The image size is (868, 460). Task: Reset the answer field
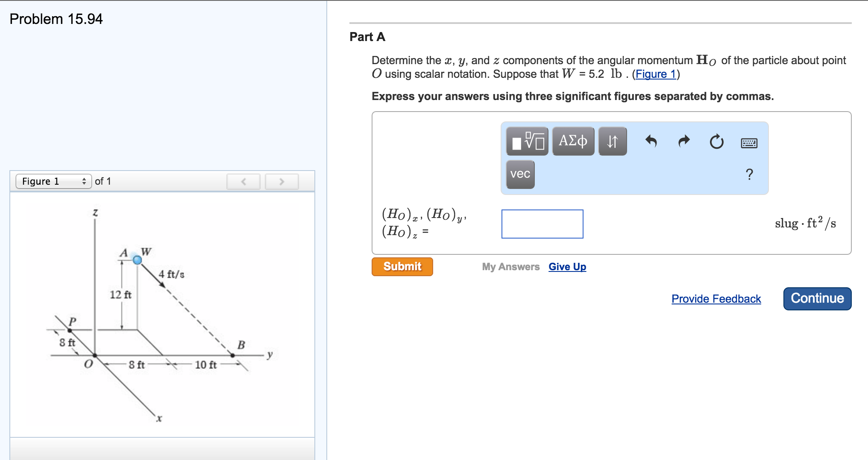click(x=716, y=142)
